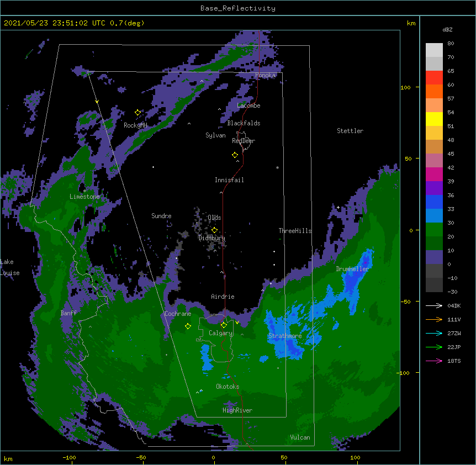Pick the slate purple 0-10 dBZ swatch
This screenshot has height=465, width=476.
(434, 257)
